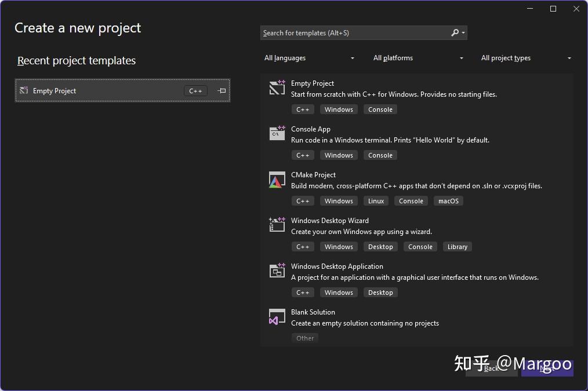The width and height of the screenshot is (588, 391).
Task: Click the Back button
Action: click(491, 368)
